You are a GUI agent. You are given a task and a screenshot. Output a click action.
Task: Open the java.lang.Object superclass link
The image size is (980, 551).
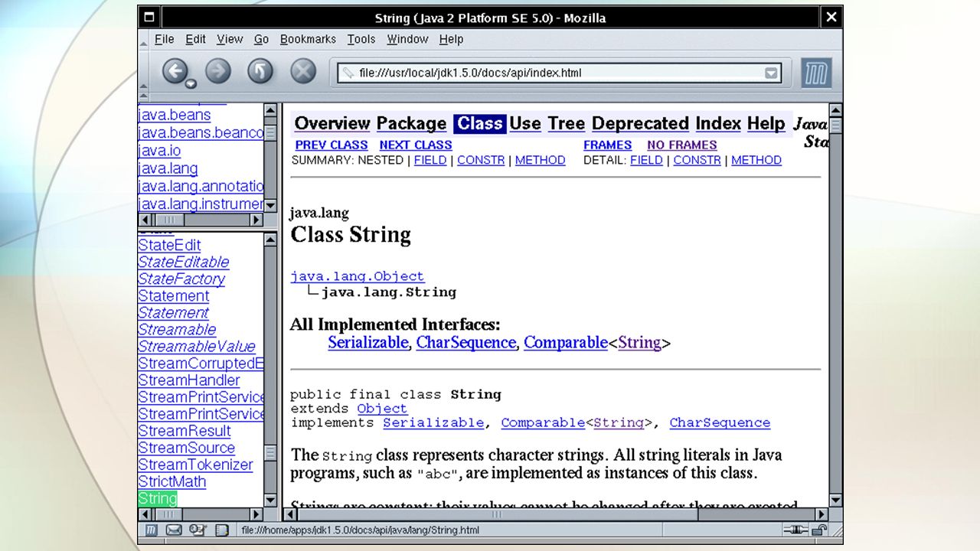(x=357, y=276)
